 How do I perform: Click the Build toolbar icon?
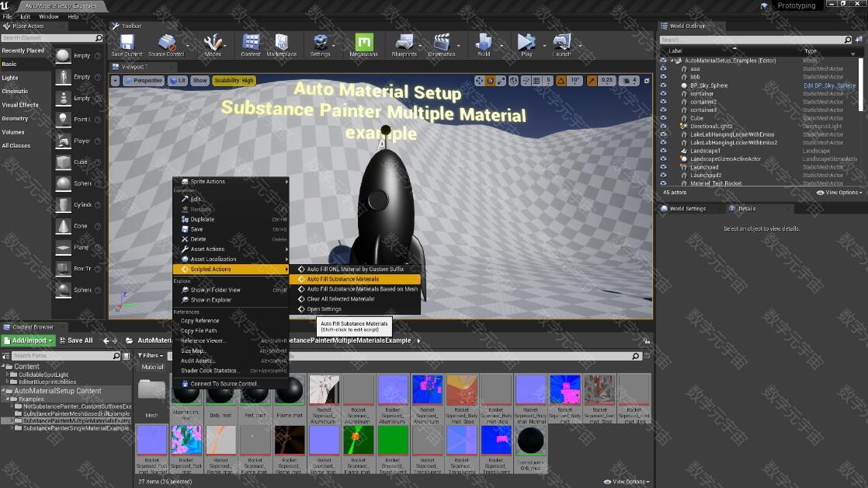(484, 45)
